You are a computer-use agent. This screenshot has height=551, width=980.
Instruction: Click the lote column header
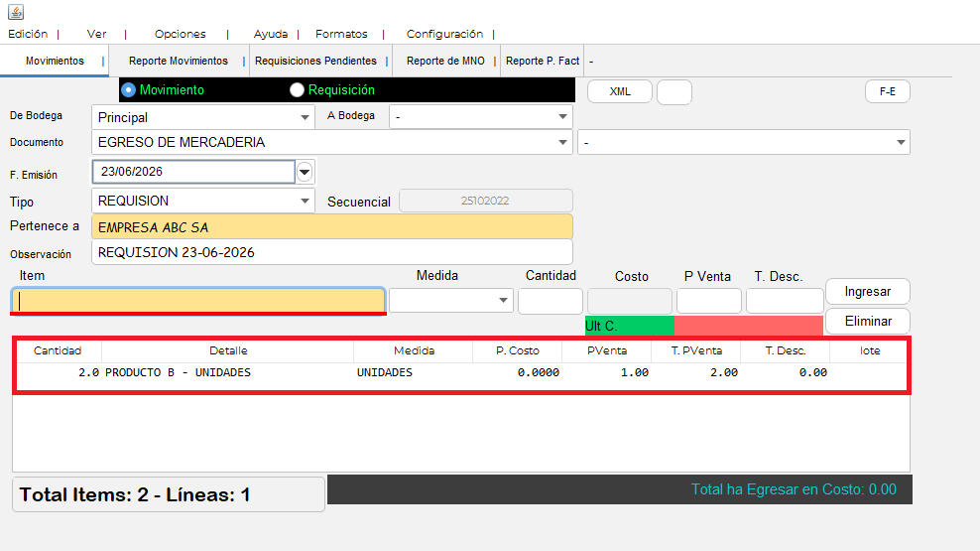869,350
